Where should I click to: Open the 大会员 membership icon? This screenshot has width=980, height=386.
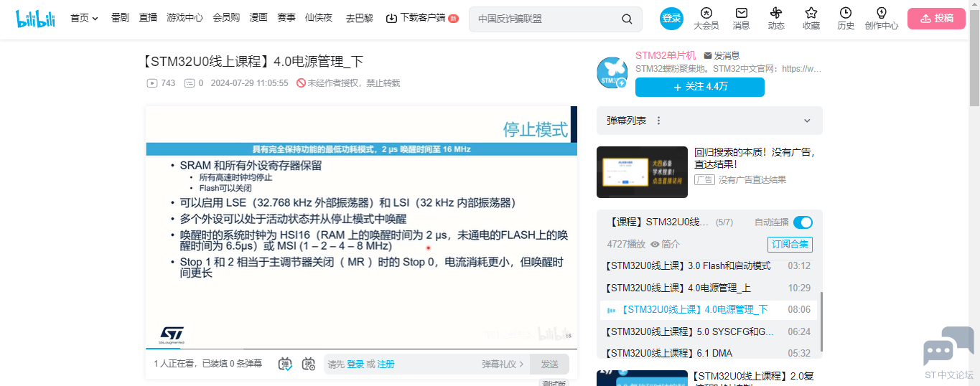[x=706, y=13]
